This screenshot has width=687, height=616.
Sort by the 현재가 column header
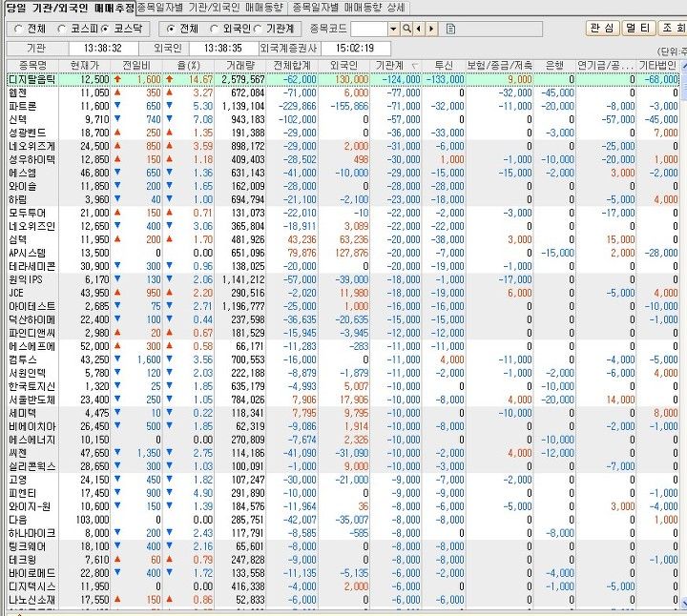point(85,65)
